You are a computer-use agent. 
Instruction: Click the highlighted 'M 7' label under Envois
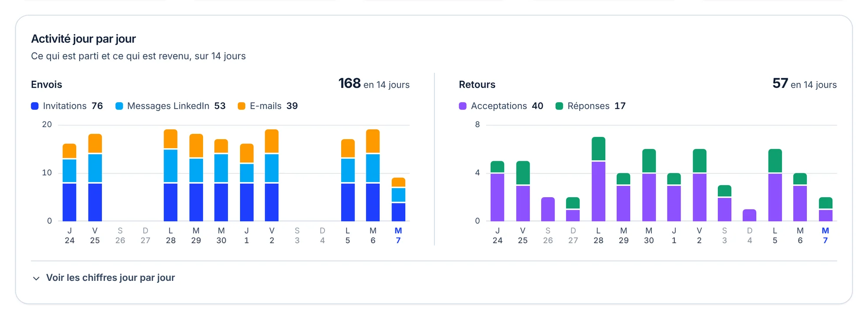pos(398,236)
